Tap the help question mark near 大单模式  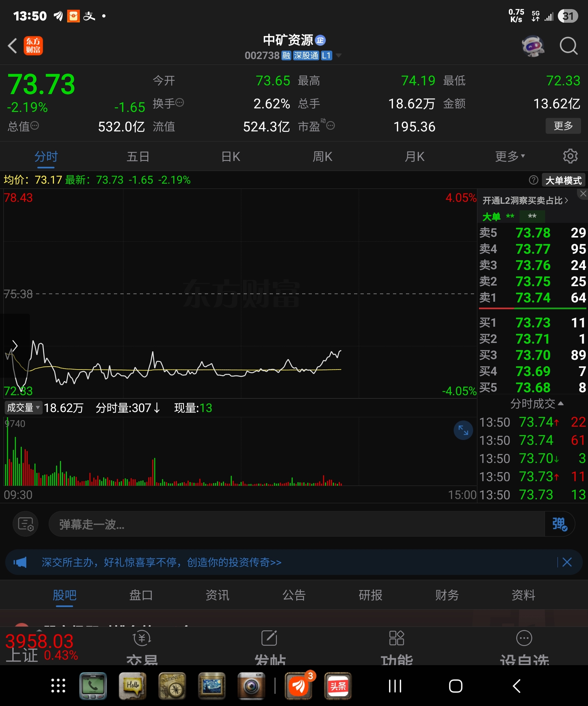tap(533, 180)
